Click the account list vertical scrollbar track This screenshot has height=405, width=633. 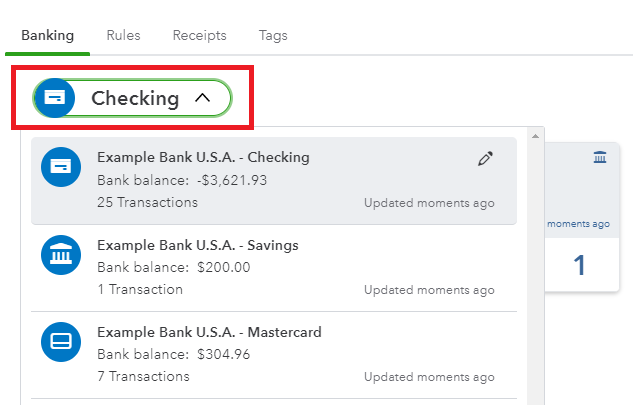pos(535,273)
